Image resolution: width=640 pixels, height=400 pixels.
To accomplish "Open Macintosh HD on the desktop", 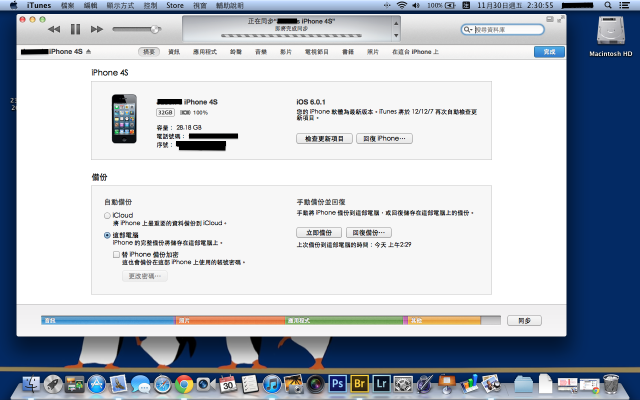I will (x=611, y=36).
